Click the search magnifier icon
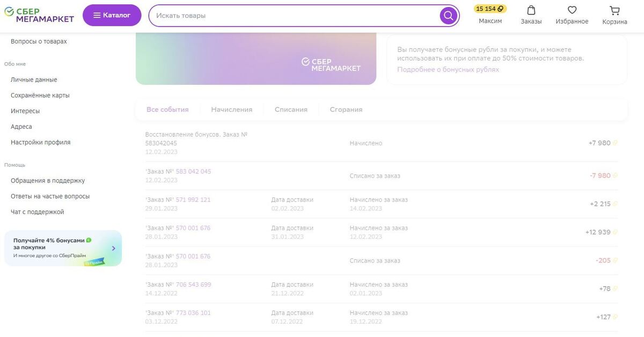 448,16
